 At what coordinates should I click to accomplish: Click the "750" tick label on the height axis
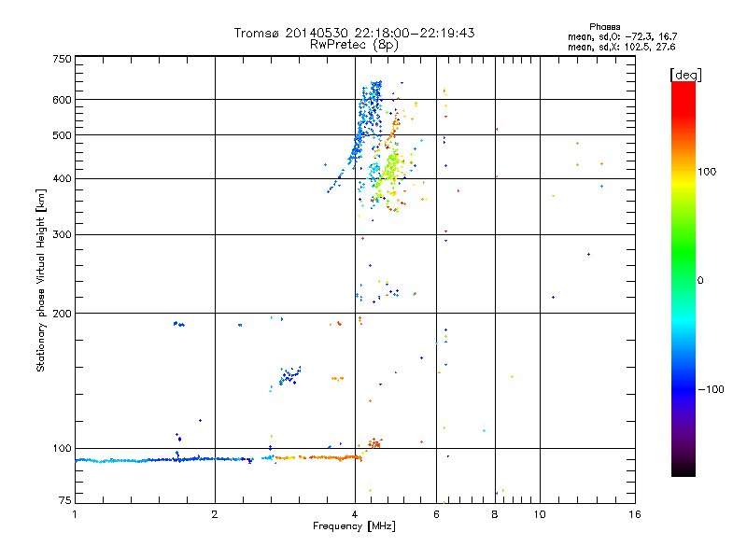[62, 59]
